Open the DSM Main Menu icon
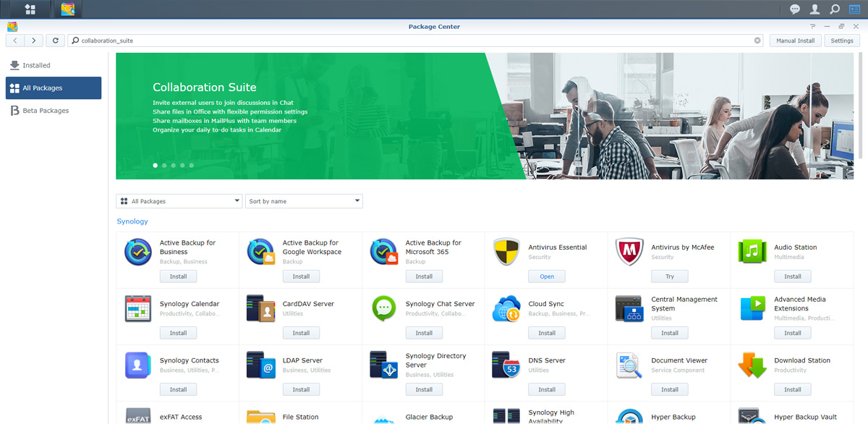 (30, 9)
